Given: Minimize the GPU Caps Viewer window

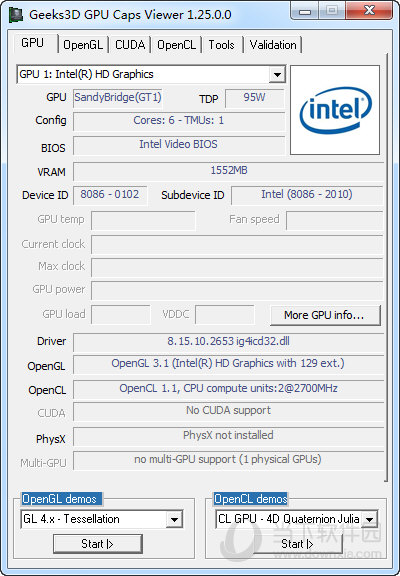Looking at the screenshot, I should [x=304, y=11].
